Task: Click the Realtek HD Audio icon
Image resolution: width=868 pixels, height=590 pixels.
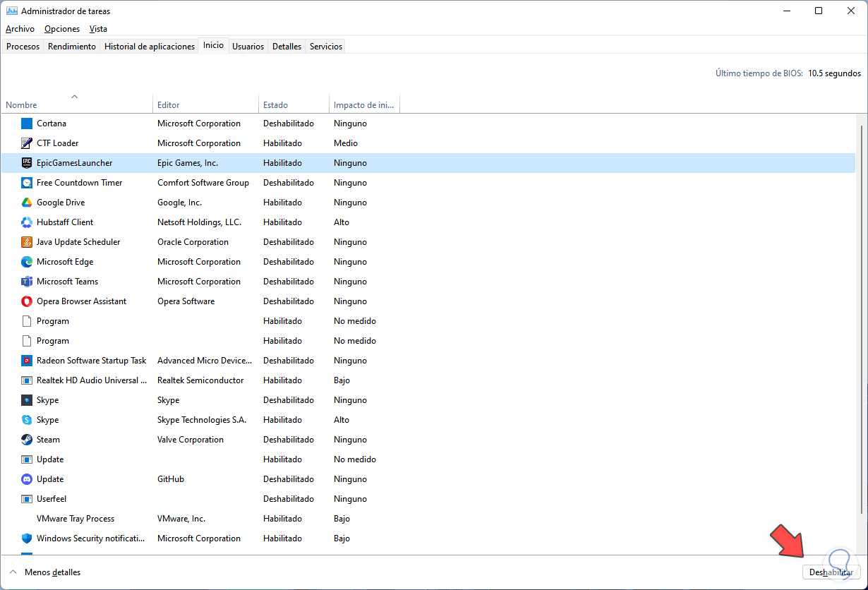Action: click(x=27, y=380)
